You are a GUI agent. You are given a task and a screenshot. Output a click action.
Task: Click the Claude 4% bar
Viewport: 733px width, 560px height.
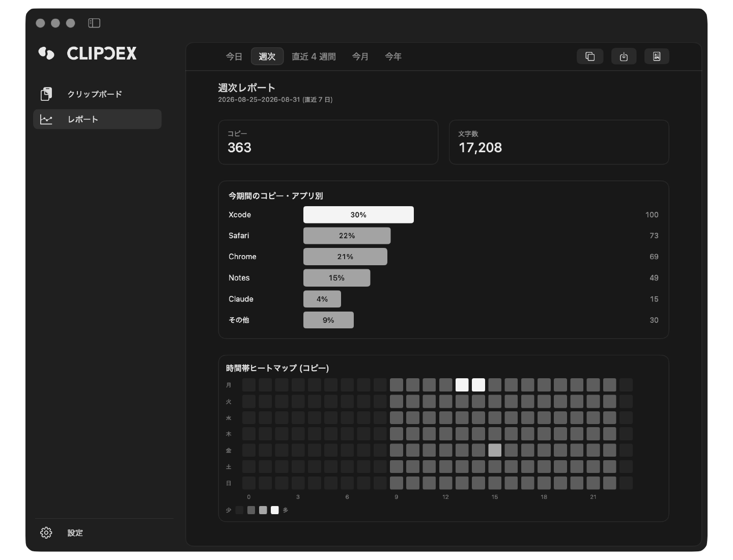tap(322, 299)
